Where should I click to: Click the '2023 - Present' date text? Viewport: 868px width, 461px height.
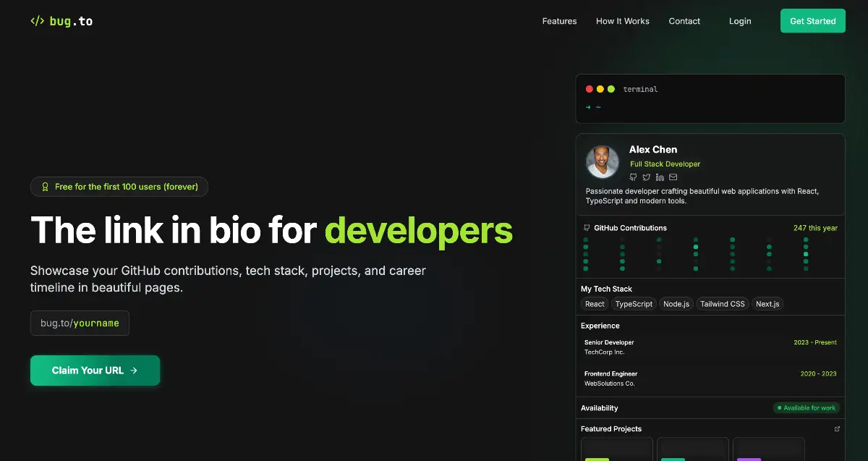(x=815, y=342)
